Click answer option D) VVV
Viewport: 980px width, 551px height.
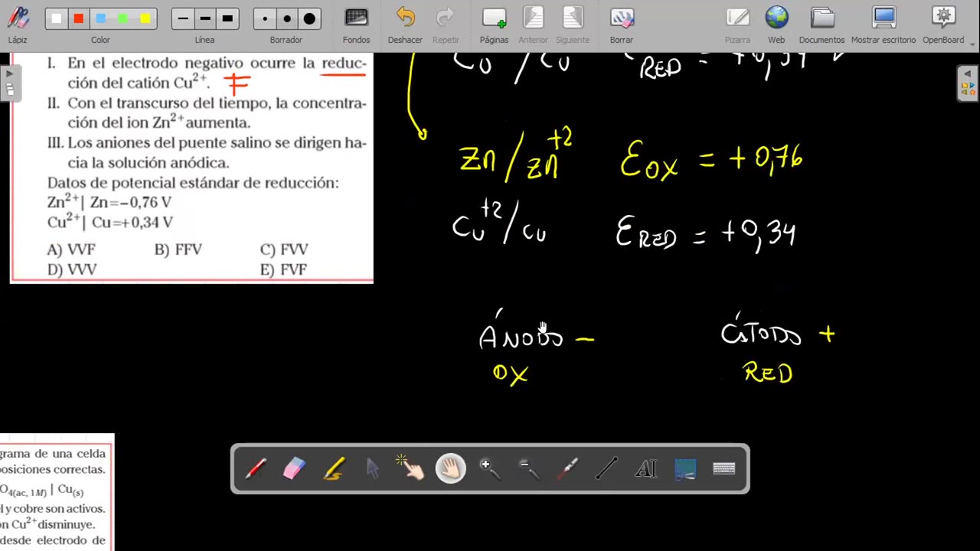[x=72, y=269]
